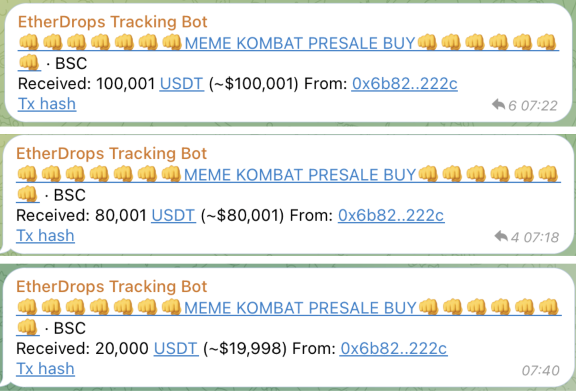The image size is (576, 392).
Task: Click MEME KOMBAT PRESALE BUY link in first message
Action: click(x=300, y=43)
